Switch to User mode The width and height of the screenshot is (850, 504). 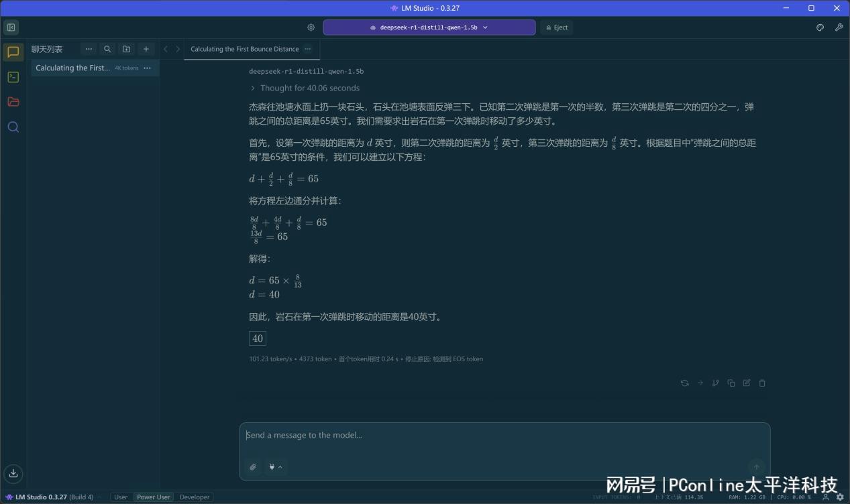121,497
